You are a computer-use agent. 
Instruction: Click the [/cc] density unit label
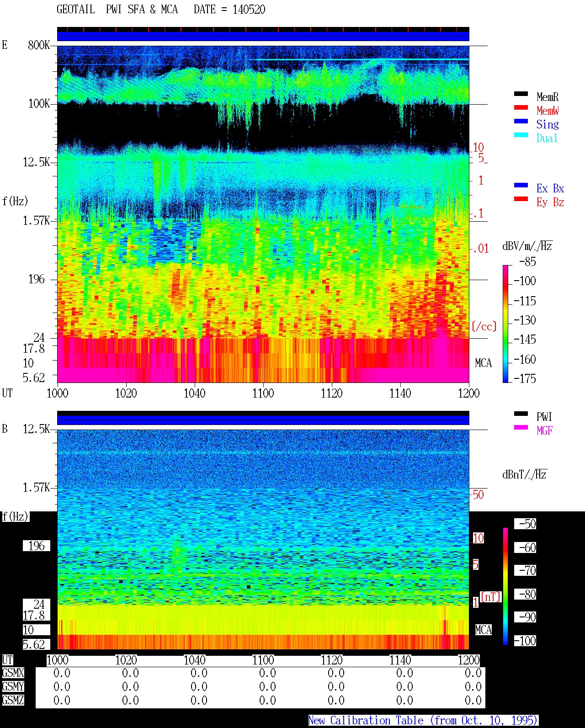484,326
